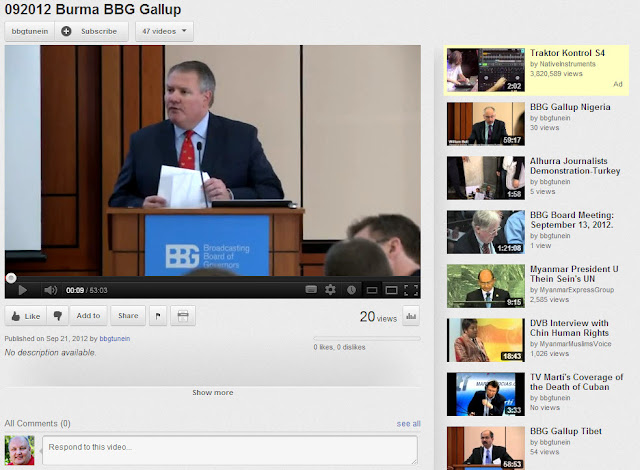Open BBG Gallup Nigeria thumbnail
Image resolution: width=640 pixels, height=470 pixels.
pos(486,124)
